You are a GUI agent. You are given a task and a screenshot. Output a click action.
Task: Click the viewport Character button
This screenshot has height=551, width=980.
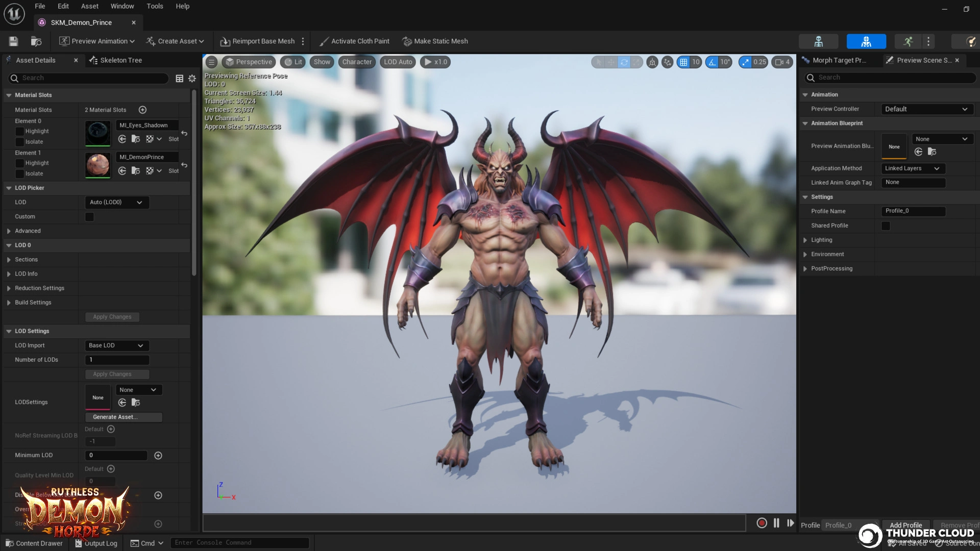357,62
